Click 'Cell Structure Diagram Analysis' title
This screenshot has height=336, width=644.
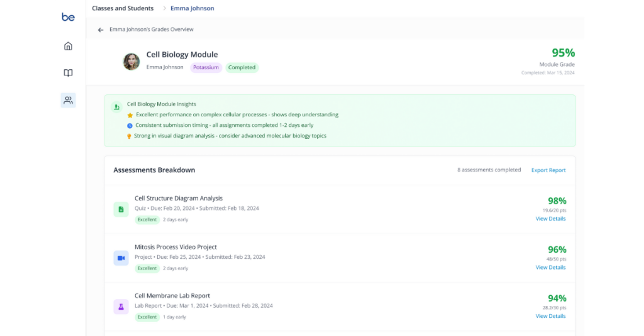click(x=178, y=198)
